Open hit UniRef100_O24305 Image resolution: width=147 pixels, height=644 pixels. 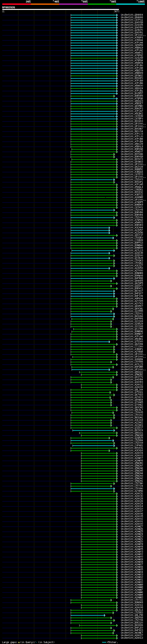132,25
